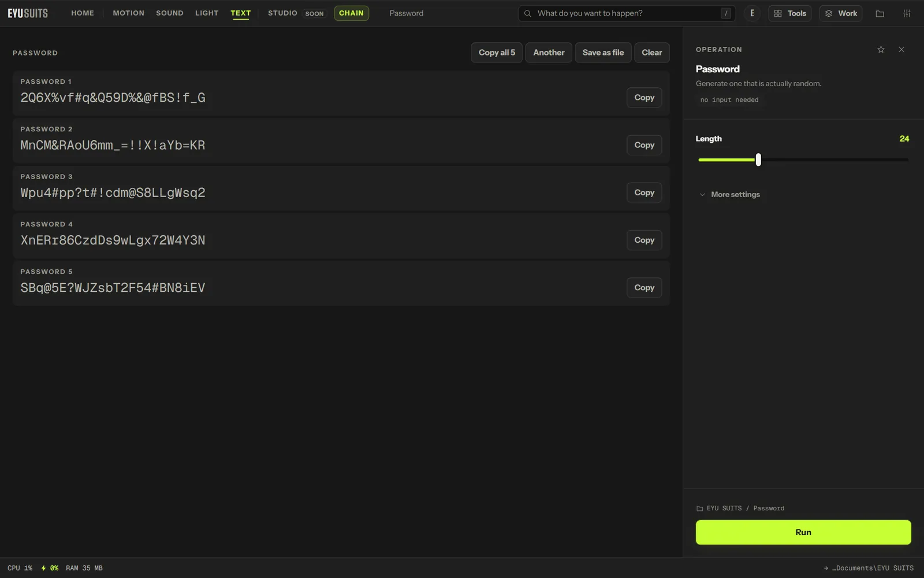This screenshot has height=578, width=924.
Task: Click the 'no input needed' tag
Action: pos(729,100)
